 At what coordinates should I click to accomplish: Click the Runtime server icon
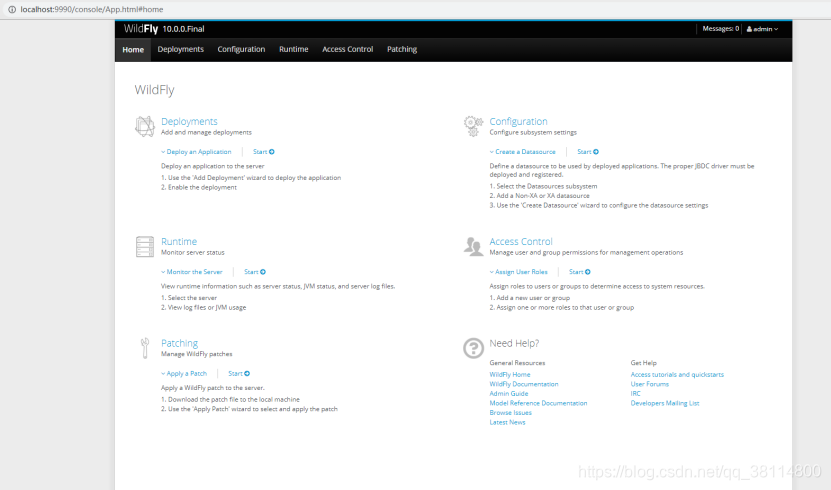145,247
